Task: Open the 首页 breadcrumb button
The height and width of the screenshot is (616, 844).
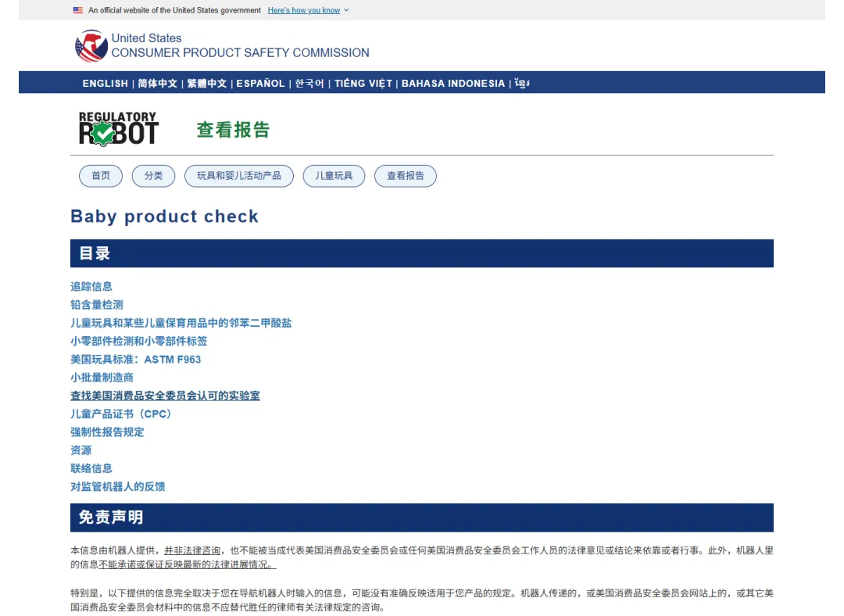Action: pyautogui.click(x=101, y=176)
